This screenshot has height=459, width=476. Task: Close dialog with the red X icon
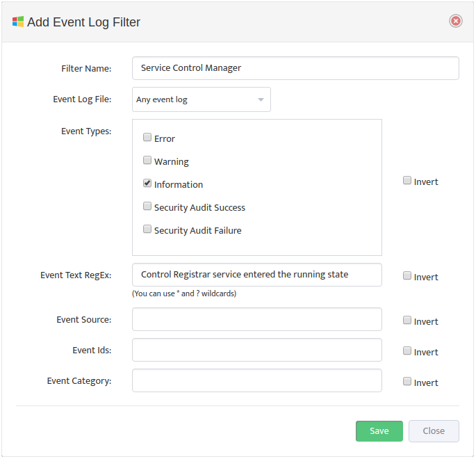pyautogui.click(x=455, y=21)
